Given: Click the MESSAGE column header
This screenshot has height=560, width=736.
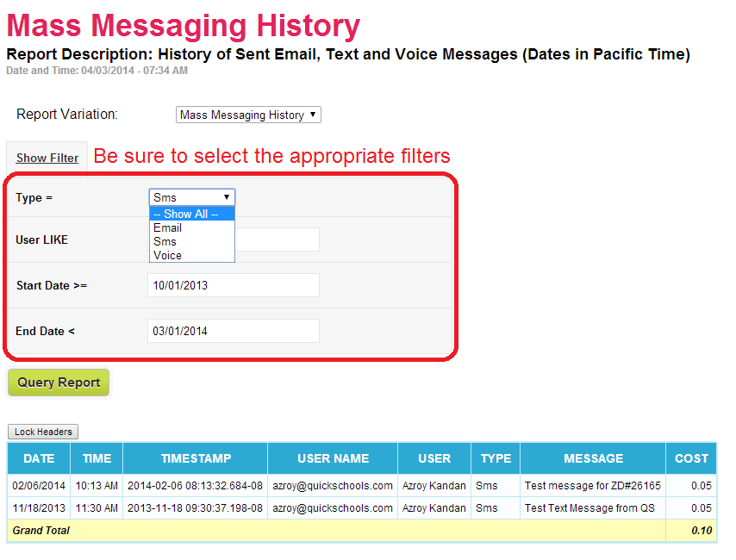Looking at the screenshot, I should coord(593,458).
